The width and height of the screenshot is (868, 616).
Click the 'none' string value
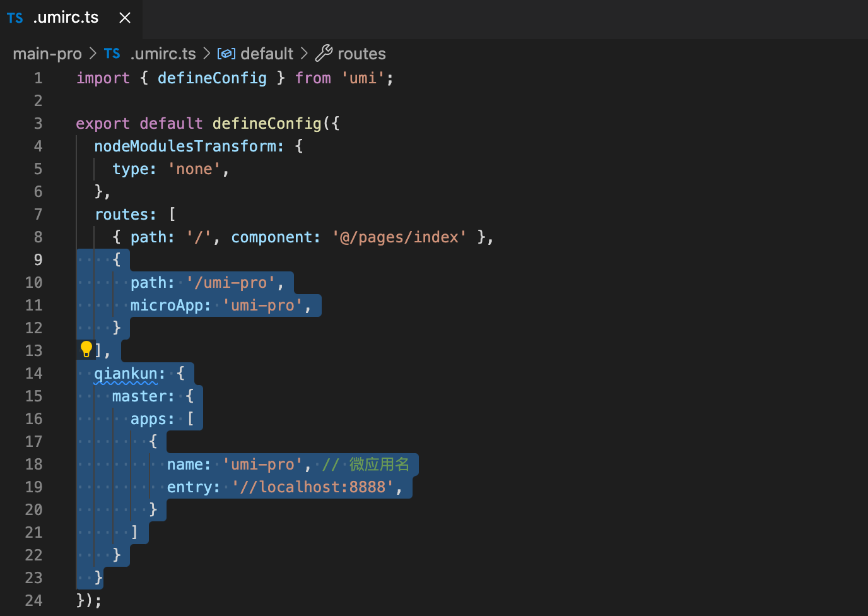pyautogui.click(x=194, y=169)
